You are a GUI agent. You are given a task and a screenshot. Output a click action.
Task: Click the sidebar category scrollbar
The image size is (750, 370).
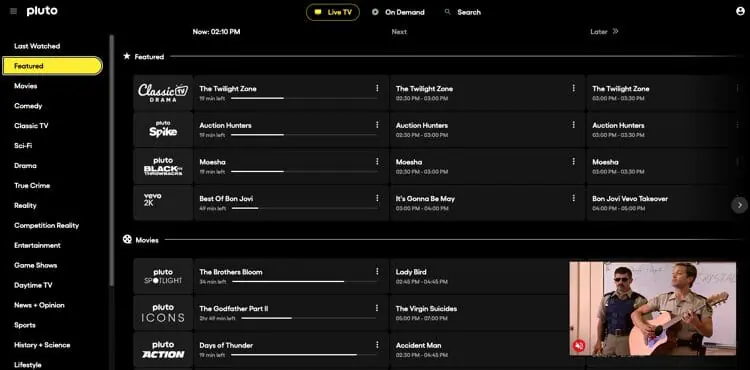(x=111, y=160)
